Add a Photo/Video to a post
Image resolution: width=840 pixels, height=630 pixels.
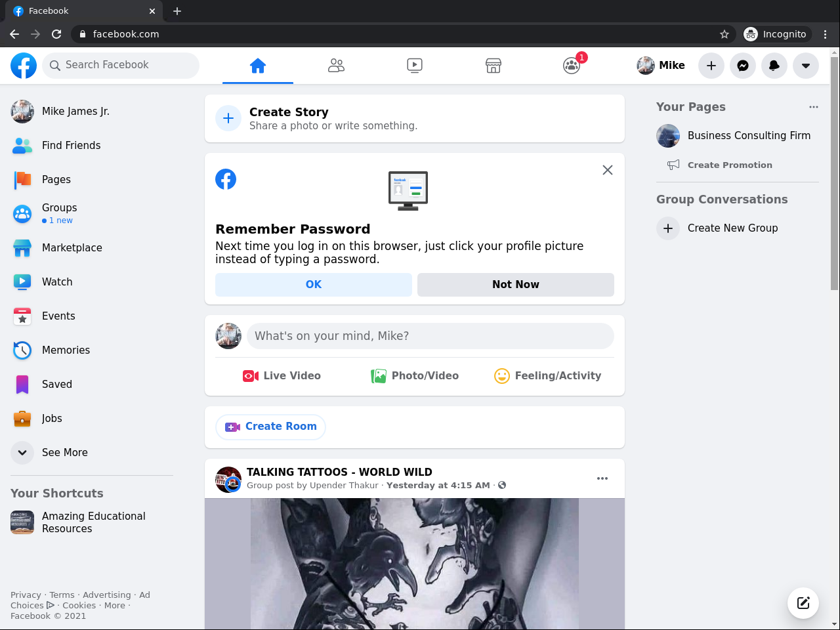(x=415, y=376)
